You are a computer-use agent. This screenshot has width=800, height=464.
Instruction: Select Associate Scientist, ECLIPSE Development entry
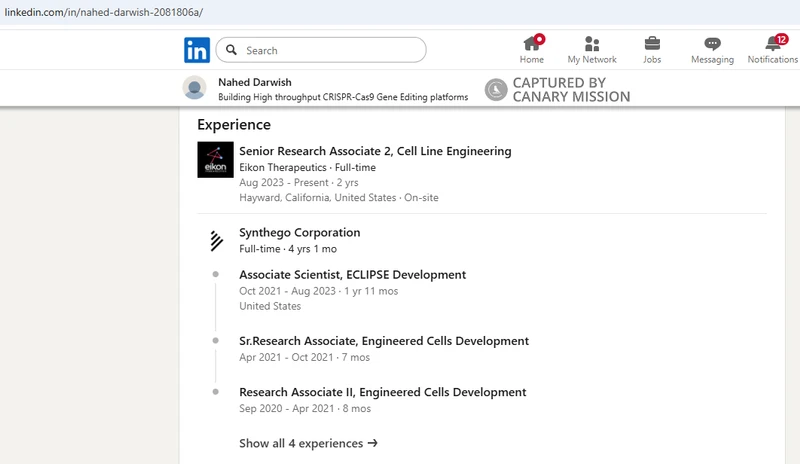pyautogui.click(x=352, y=274)
